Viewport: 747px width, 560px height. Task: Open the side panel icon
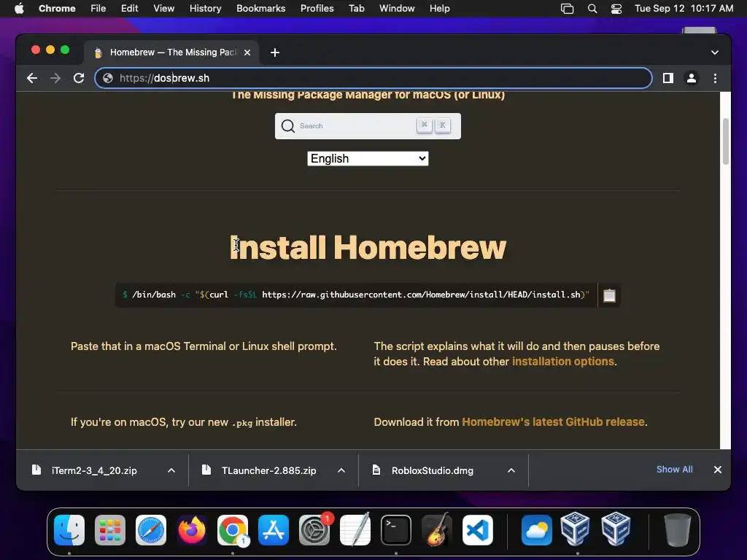(x=668, y=78)
